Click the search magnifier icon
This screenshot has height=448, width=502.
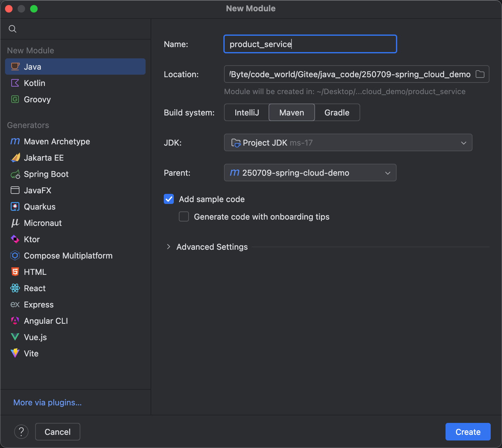(x=13, y=29)
